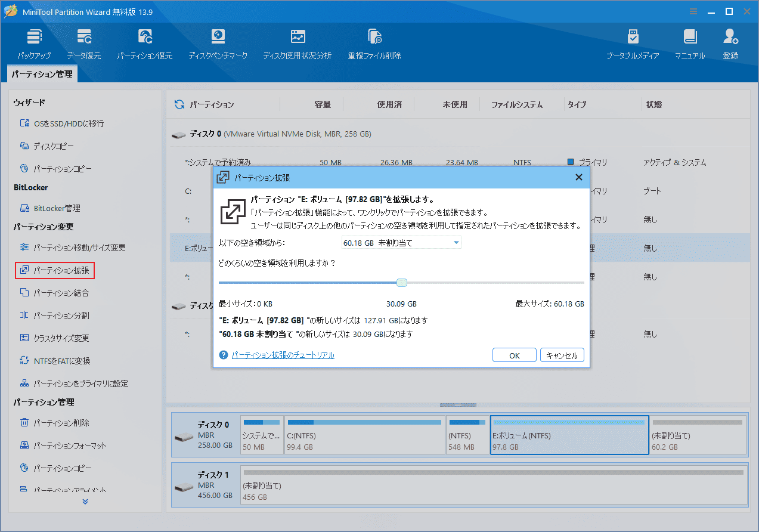Viewport: 759px width, 532px height.
Task: Click the キャンセル button
Action: click(x=562, y=355)
